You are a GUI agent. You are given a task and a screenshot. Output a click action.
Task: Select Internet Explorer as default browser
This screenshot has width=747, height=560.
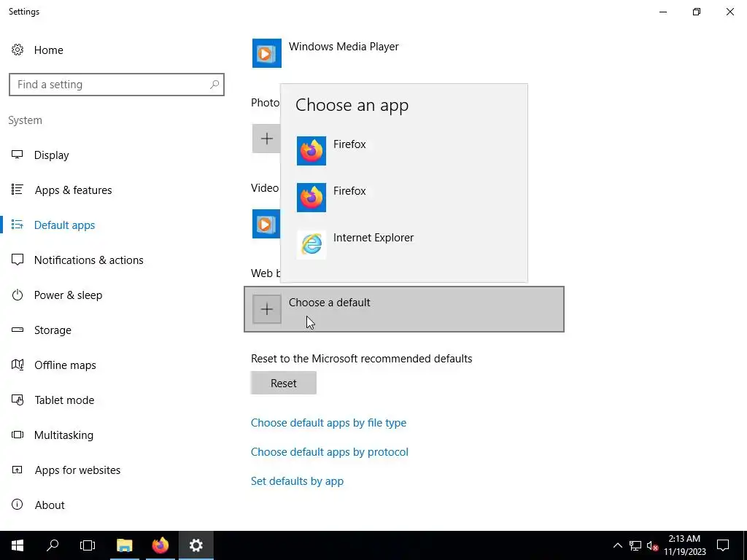(404, 244)
